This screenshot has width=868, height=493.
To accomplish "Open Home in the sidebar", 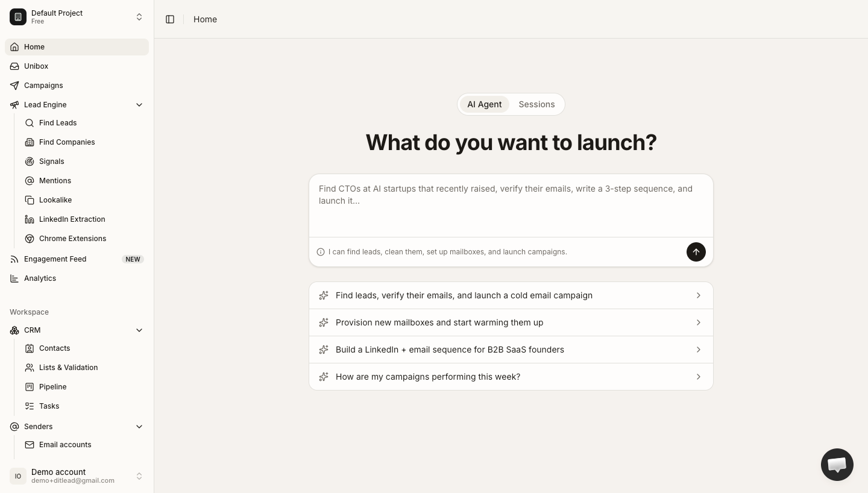I will pyautogui.click(x=77, y=47).
